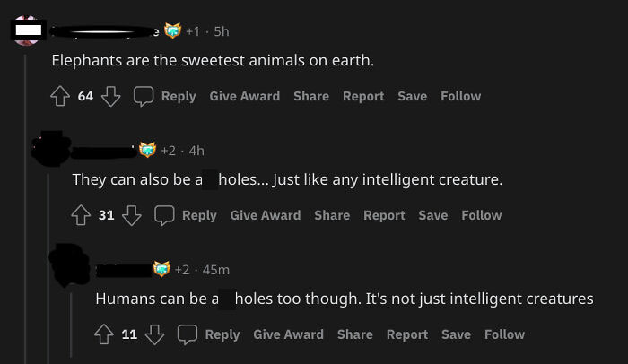Click the flair badge icon beside '+1 · 5h'
The height and width of the screenshot is (364, 628).
tap(171, 31)
